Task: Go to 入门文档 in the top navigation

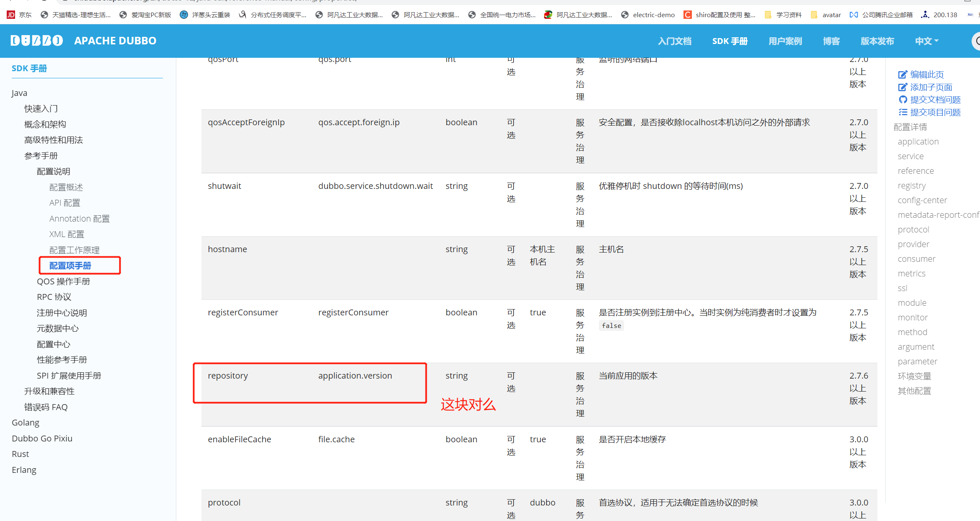Action: (674, 41)
